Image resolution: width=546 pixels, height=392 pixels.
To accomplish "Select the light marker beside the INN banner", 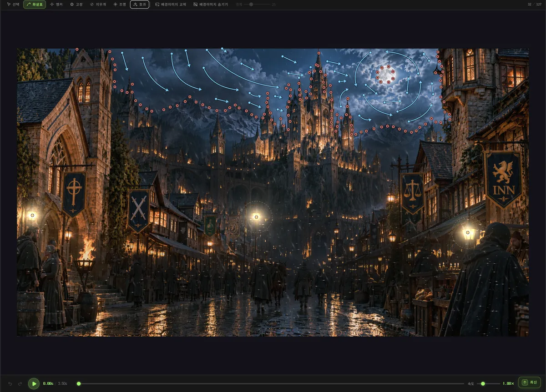I will tap(469, 233).
